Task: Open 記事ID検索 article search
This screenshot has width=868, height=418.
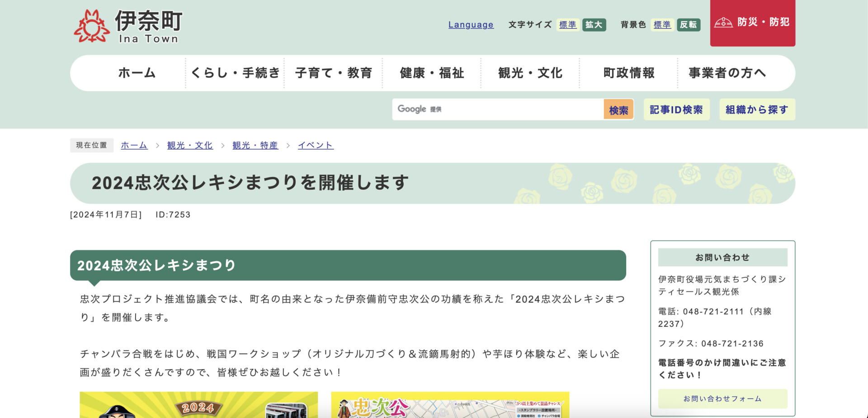Action: (676, 110)
